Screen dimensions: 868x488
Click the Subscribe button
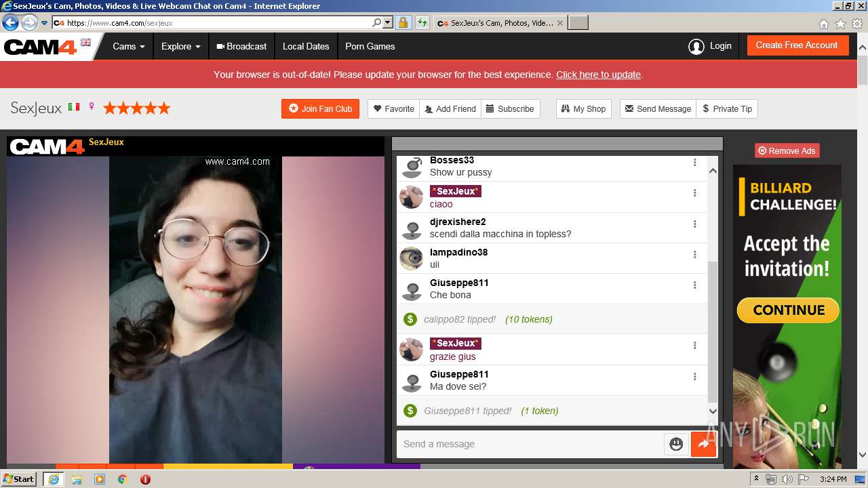click(x=510, y=108)
